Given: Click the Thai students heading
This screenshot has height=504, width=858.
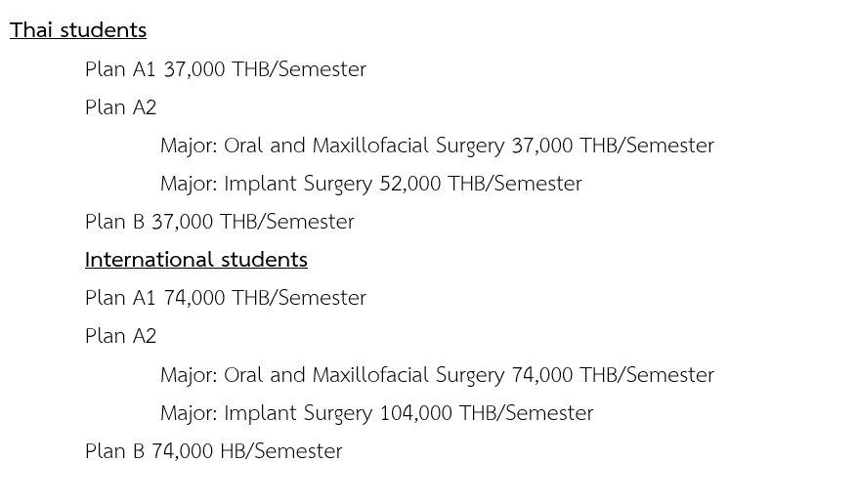Looking at the screenshot, I should click(x=78, y=30).
